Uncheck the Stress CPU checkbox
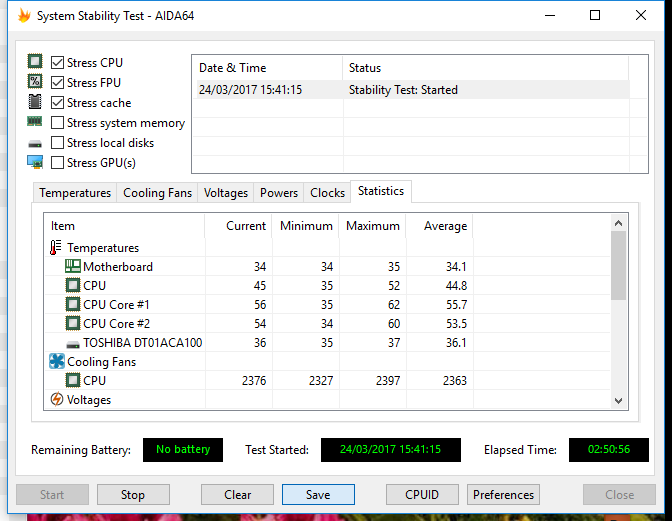Viewport: 672px width, 521px height. tap(57, 63)
